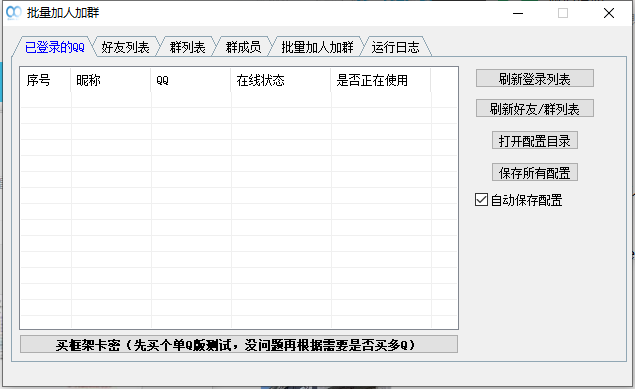Close the 批量加人加群 window
Viewport: 635px width, 389px height.
609,13
